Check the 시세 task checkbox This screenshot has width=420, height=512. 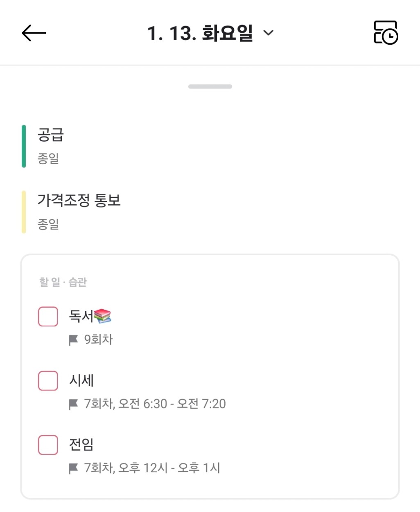pos(48,381)
